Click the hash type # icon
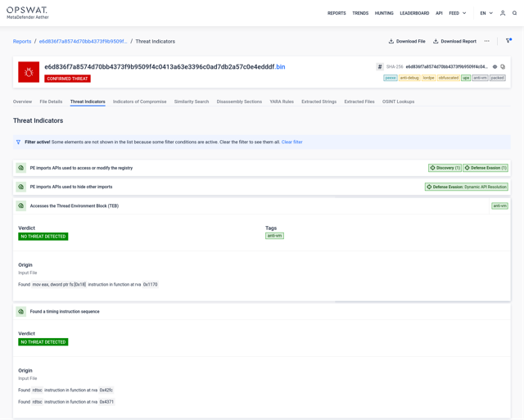The image size is (524, 420). 380,67
